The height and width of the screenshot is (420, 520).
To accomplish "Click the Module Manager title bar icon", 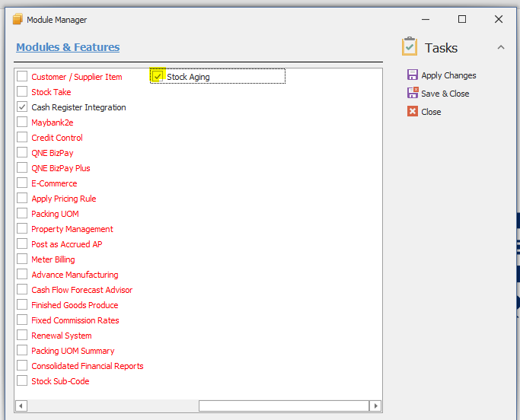I will coord(18,19).
